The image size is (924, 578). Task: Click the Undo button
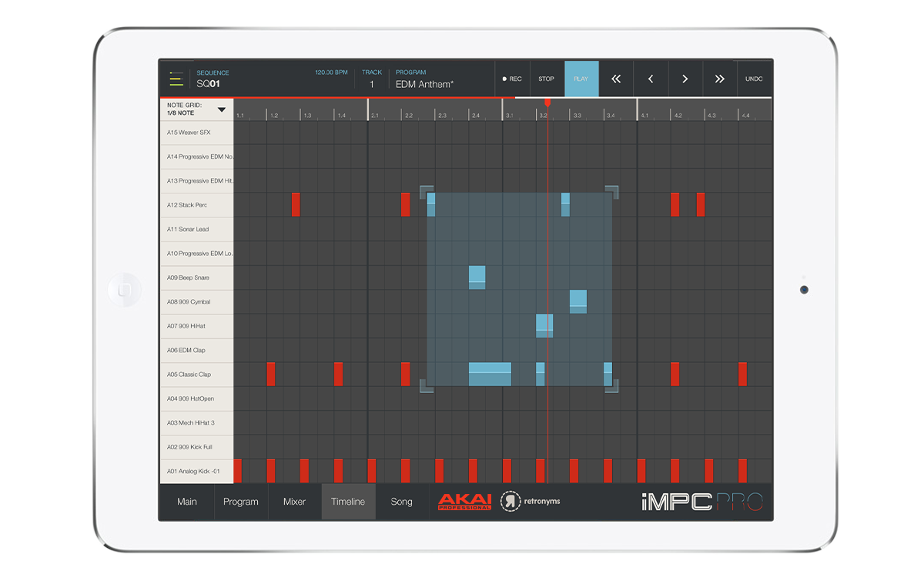point(754,79)
